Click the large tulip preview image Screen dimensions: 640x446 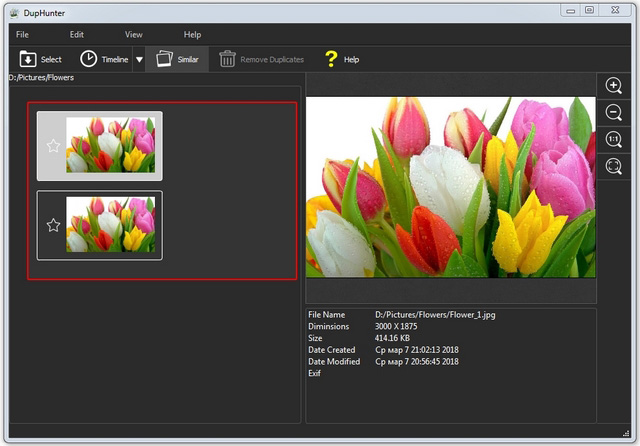coord(450,187)
